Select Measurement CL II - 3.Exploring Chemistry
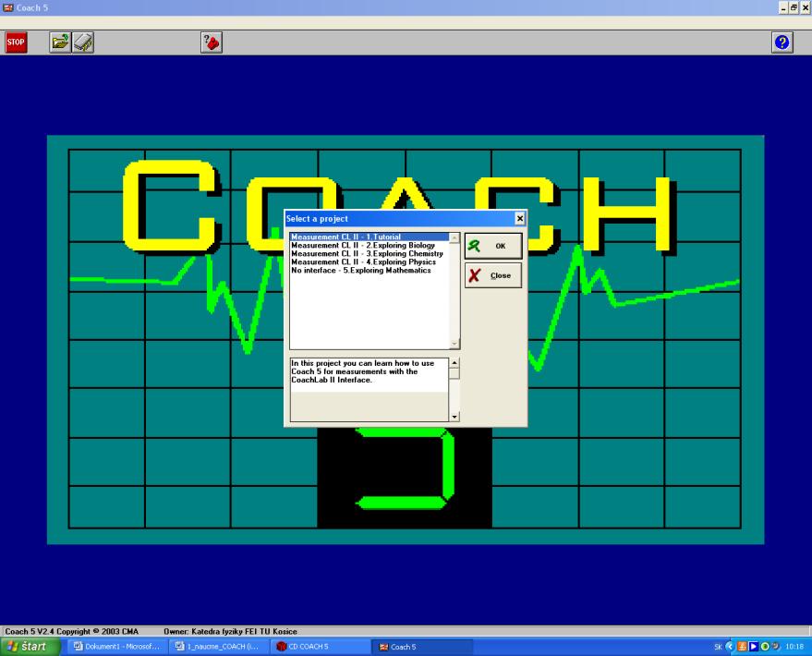Image resolution: width=812 pixels, height=656 pixels. click(370, 254)
